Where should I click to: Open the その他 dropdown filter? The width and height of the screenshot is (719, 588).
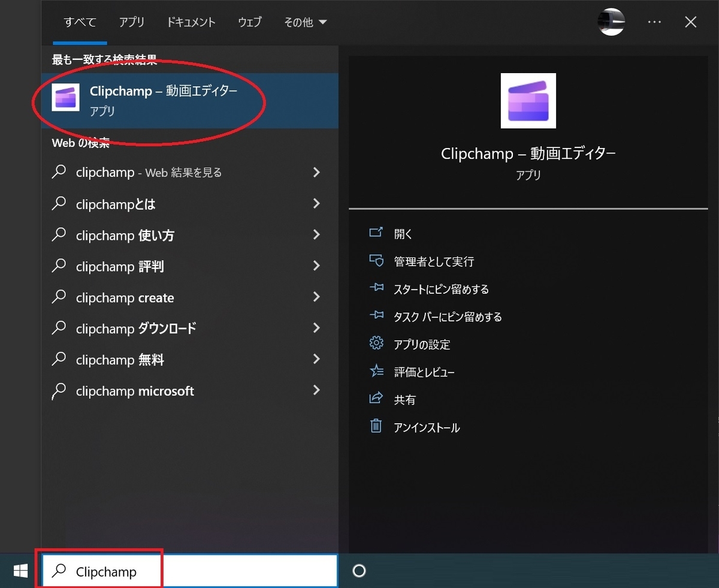point(306,22)
